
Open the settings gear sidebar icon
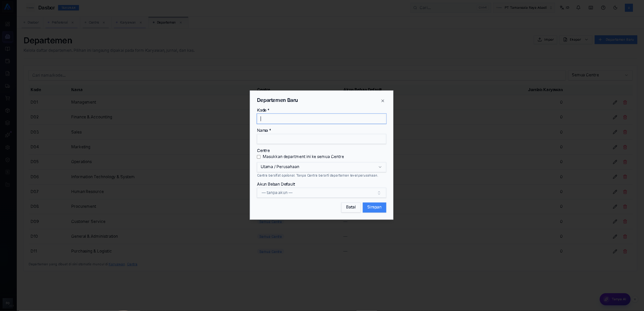[7, 147]
